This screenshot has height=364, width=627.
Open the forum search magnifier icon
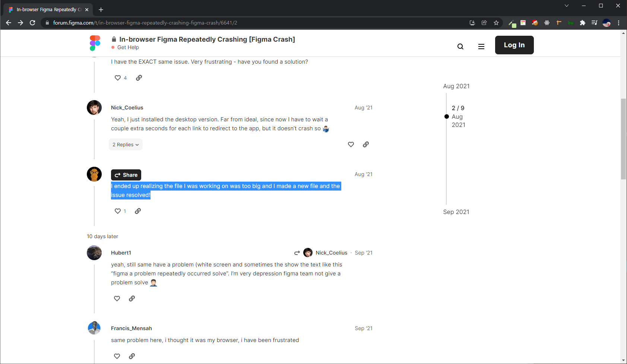pyautogui.click(x=460, y=47)
